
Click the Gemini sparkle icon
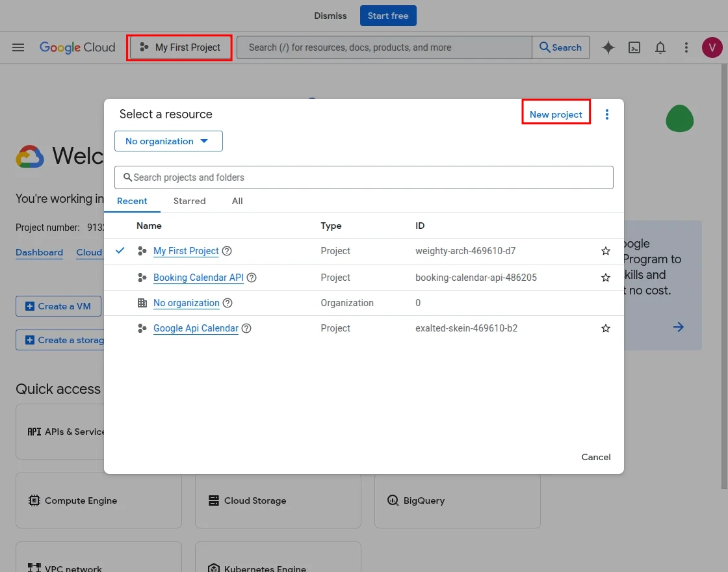[x=608, y=47]
